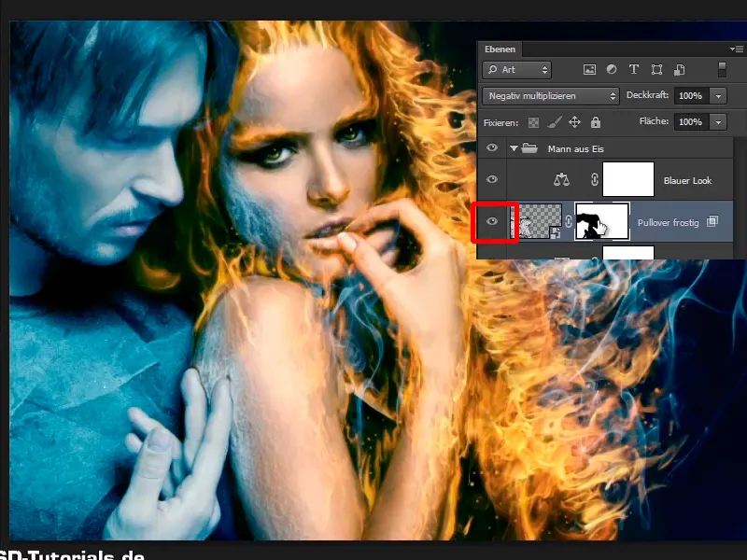The image size is (747, 560).
Task: Collapse the Mann aus Eis group
Action: pos(514,148)
